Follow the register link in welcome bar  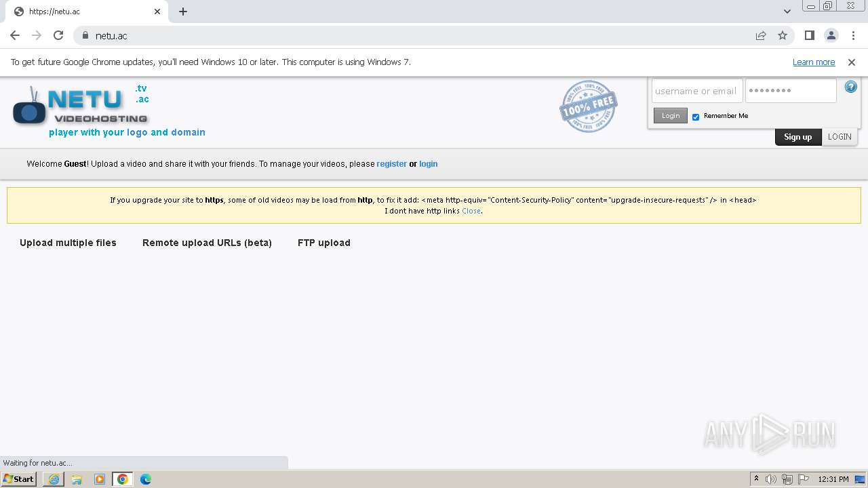tap(392, 164)
